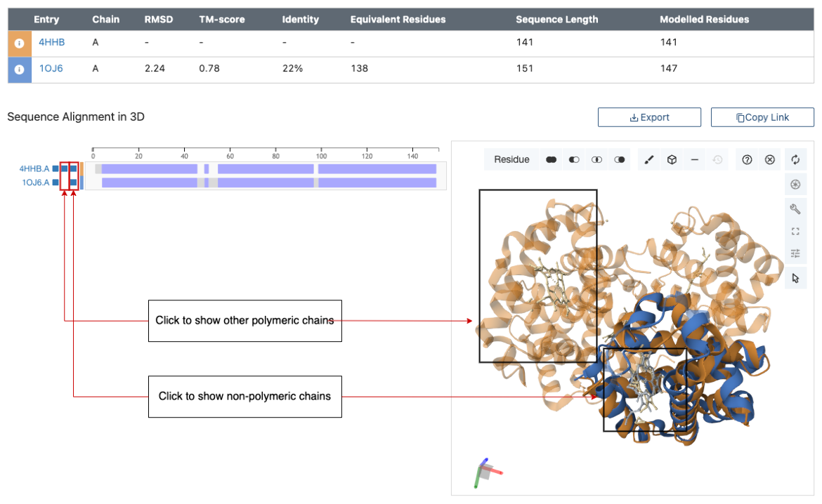Image resolution: width=822 pixels, height=504 pixels.
Task: Click the question mark help icon
Action: (x=747, y=160)
